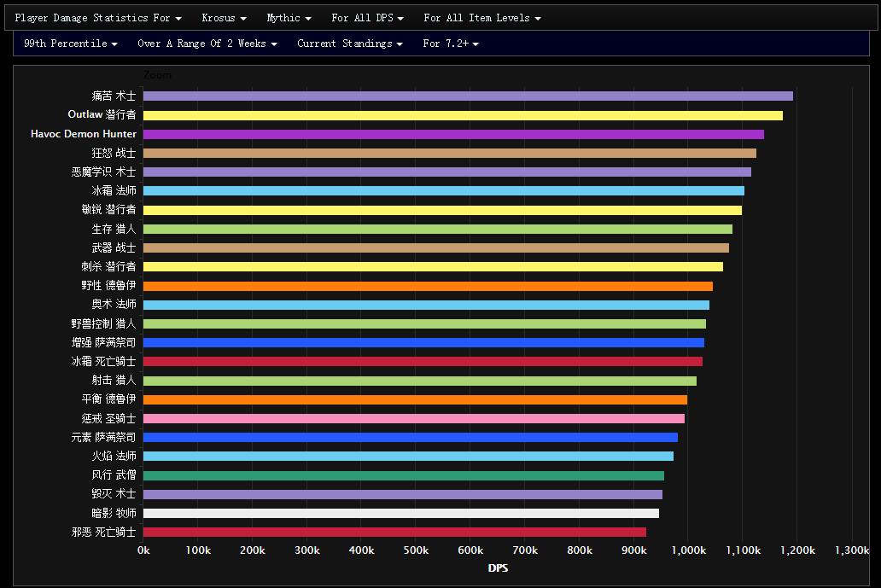The width and height of the screenshot is (881, 588).
Task: Open the Over A Range Of 2 Weeks dropdown
Action: coord(207,44)
